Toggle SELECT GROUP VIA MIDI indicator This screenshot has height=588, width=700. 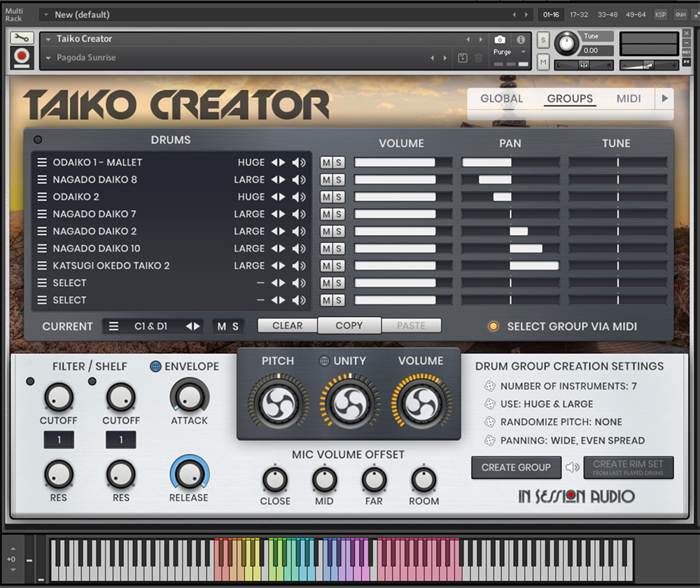(493, 326)
